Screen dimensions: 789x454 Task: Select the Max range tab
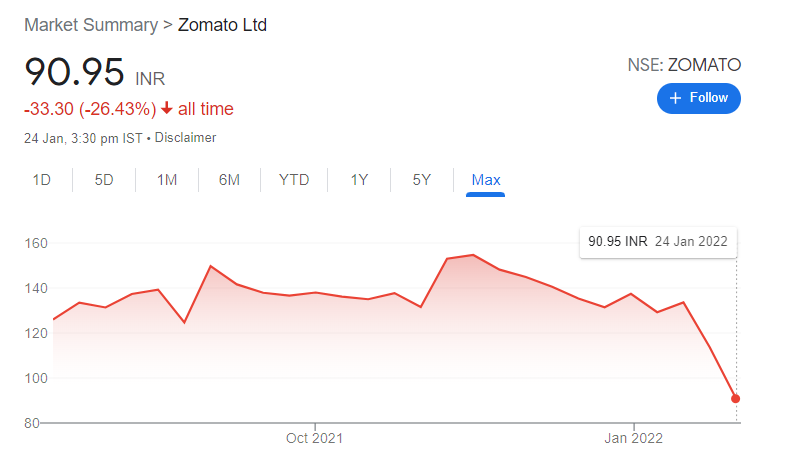(486, 180)
